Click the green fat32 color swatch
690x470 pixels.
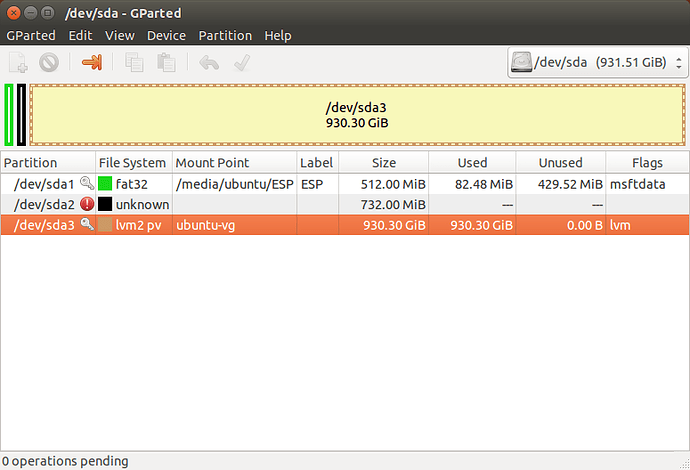[105, 184]
